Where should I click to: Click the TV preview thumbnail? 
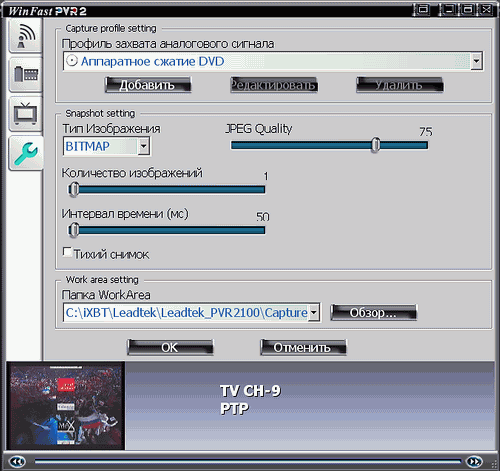point(66,406)
